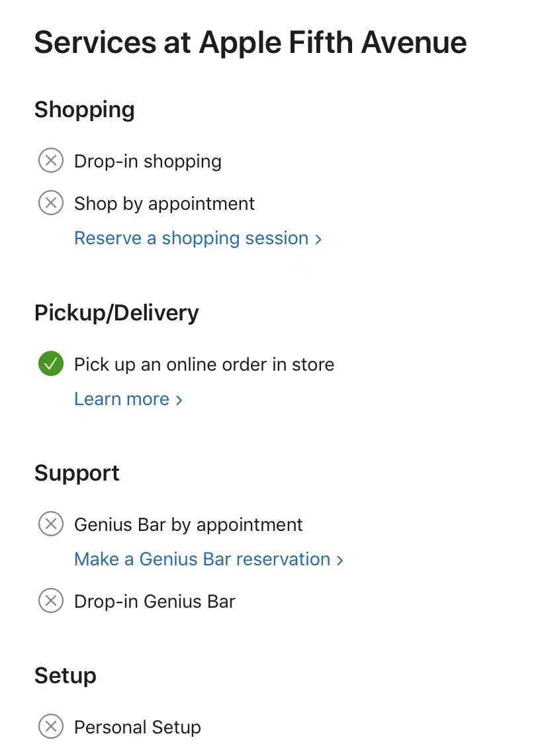Image resolution: width=548 pixels, height=756 pixels.
Task: Click the green checkmark for online order pickup
Action: point(50,364)
